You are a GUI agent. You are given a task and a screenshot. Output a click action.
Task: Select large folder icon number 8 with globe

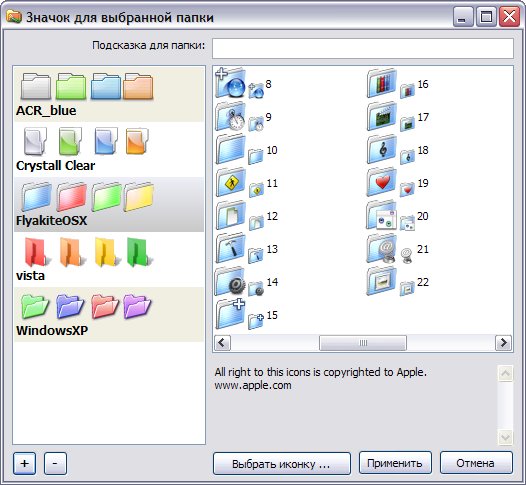coord(230,83)
